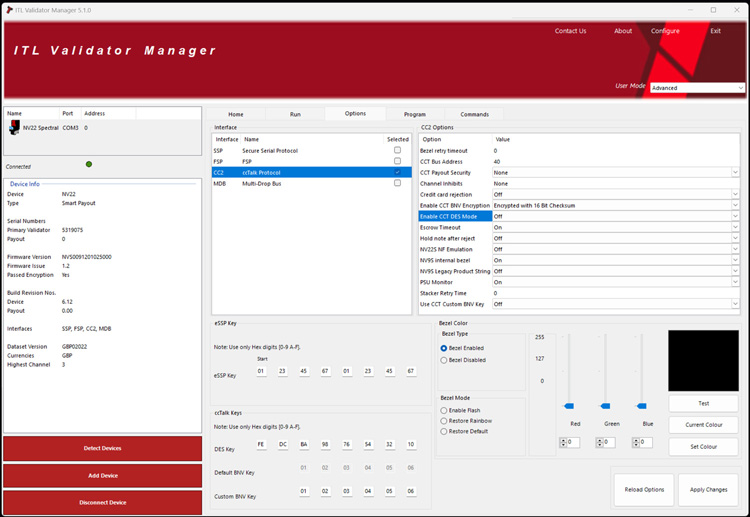This screenshot has height=517, width=750.
Task: Open the CCT Payout Security dropdown
Action: click(x=735, y=172)
